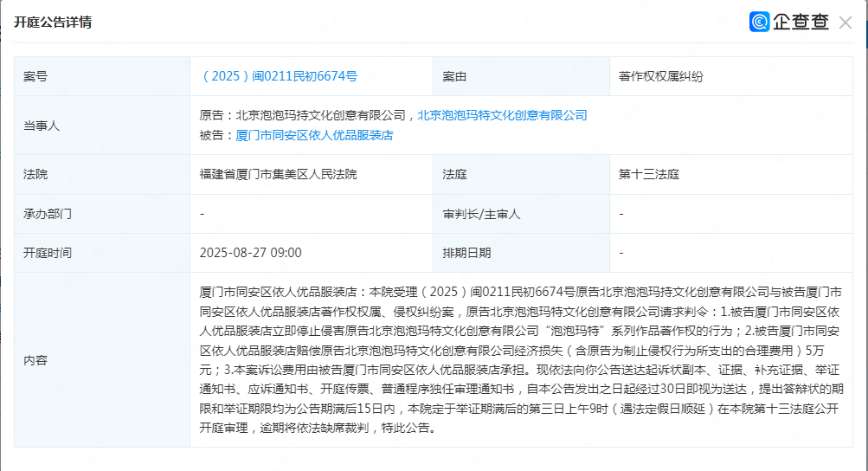Click the 当事人 label cell
Screen dimensions: 868x471
[x=102, y=126]
